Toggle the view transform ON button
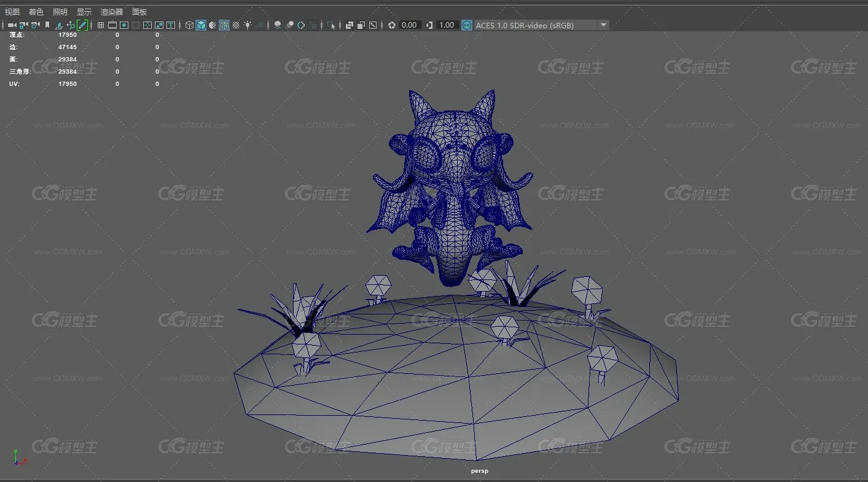The image size is (868, 482). 466,25
